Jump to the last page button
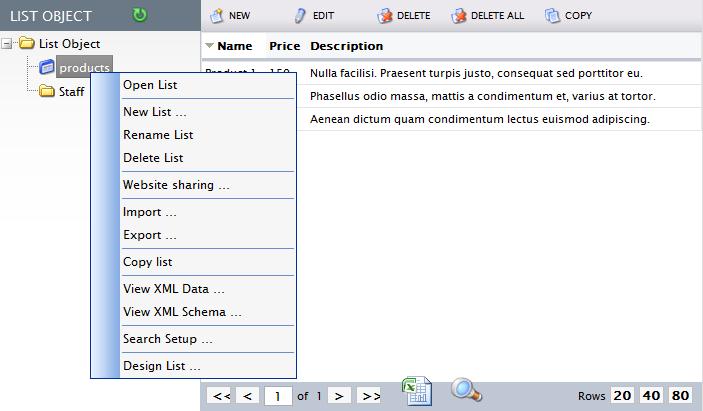The image size is (703, 411). [370, 396]
